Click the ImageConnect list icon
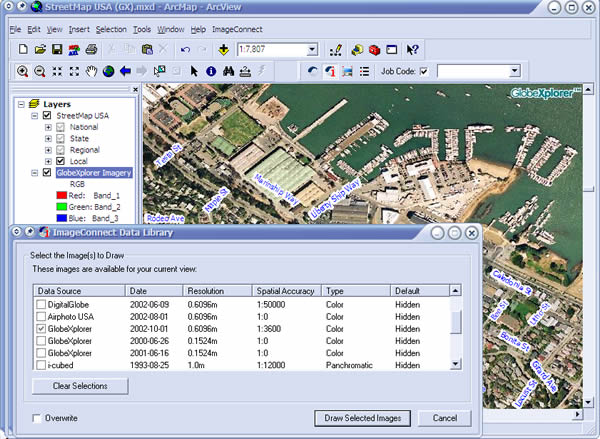The width and height of the screenshot is (600, 439). pyautogui.click(x=364, y=71)
